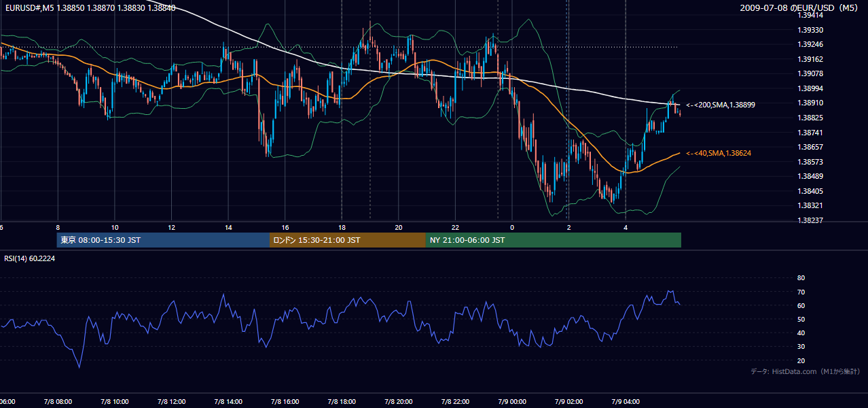Click price axis value 1.39246
Image resolution: width=868 pixels, height=408 pixels.
(810, 44)
